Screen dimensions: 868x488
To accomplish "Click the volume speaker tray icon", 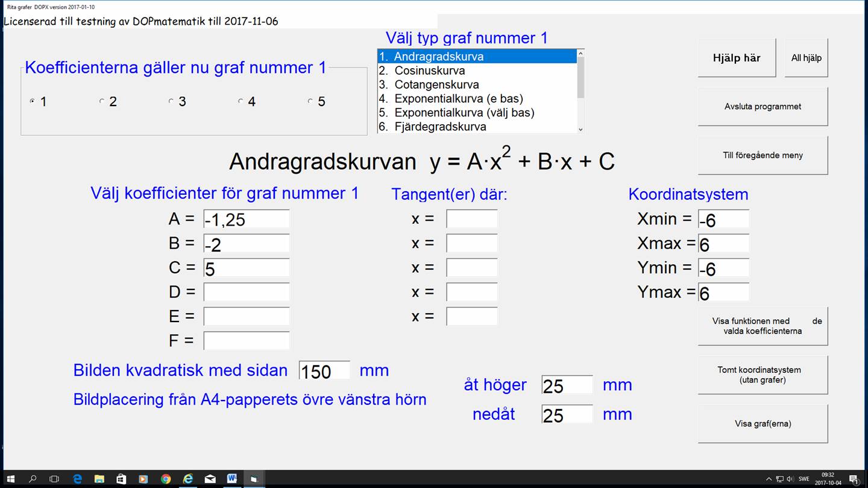I will (790, 479).
